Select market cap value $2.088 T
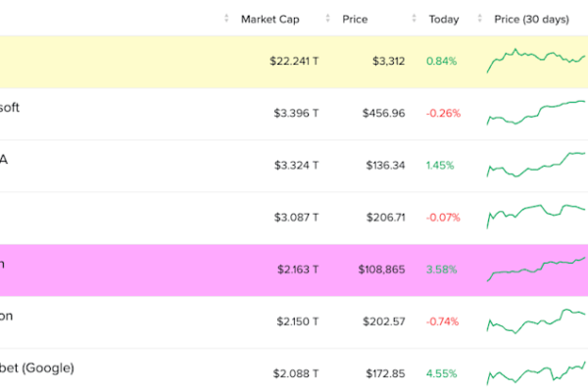 click(x=296, y=373)
